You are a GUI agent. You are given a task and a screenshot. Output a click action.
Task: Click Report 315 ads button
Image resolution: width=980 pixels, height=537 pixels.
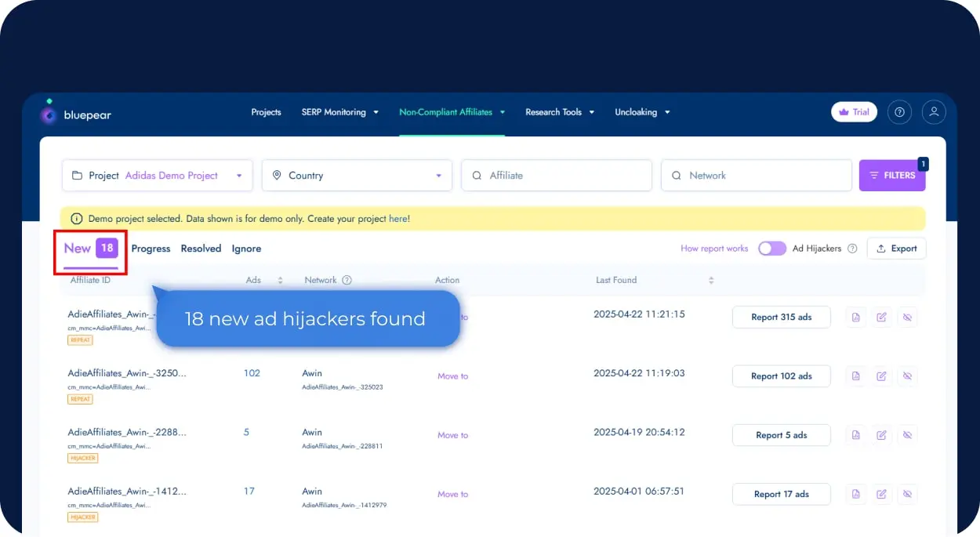click(x=781, y=317)
